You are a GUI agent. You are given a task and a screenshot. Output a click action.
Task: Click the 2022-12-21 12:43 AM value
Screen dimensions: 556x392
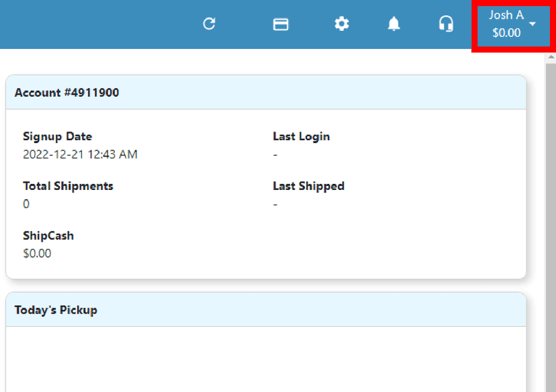(x=80, y=154)
